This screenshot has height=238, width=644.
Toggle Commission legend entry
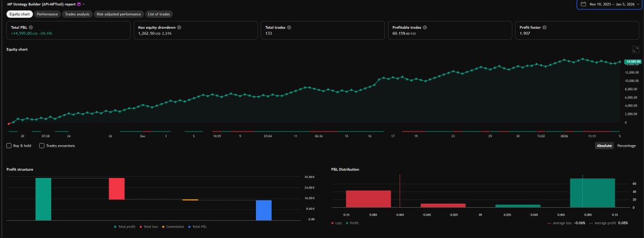point(173,227)
